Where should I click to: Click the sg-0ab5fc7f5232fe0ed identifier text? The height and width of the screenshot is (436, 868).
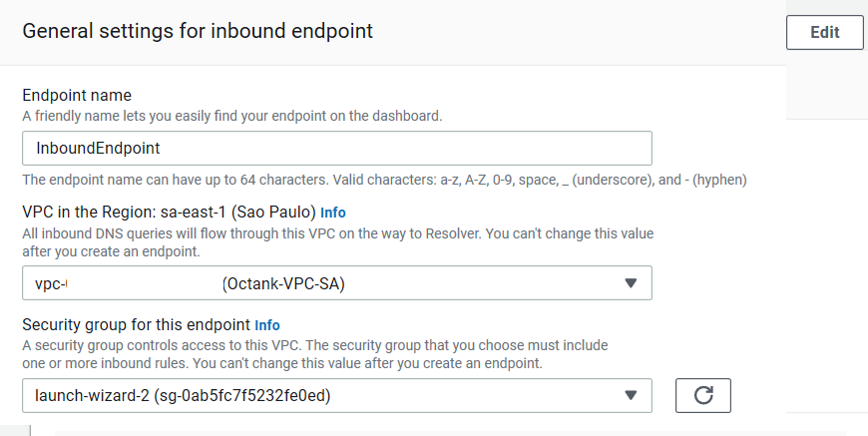(244, 396)
